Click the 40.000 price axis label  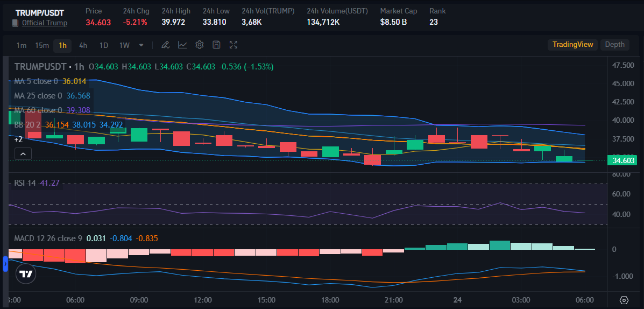pos(622,121)
